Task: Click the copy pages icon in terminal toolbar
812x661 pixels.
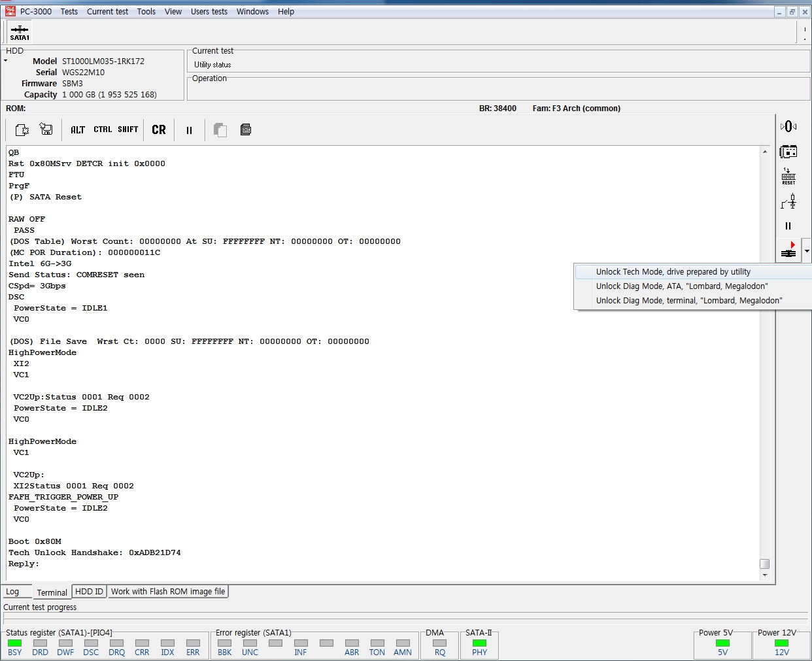Action: coord(220,129)
